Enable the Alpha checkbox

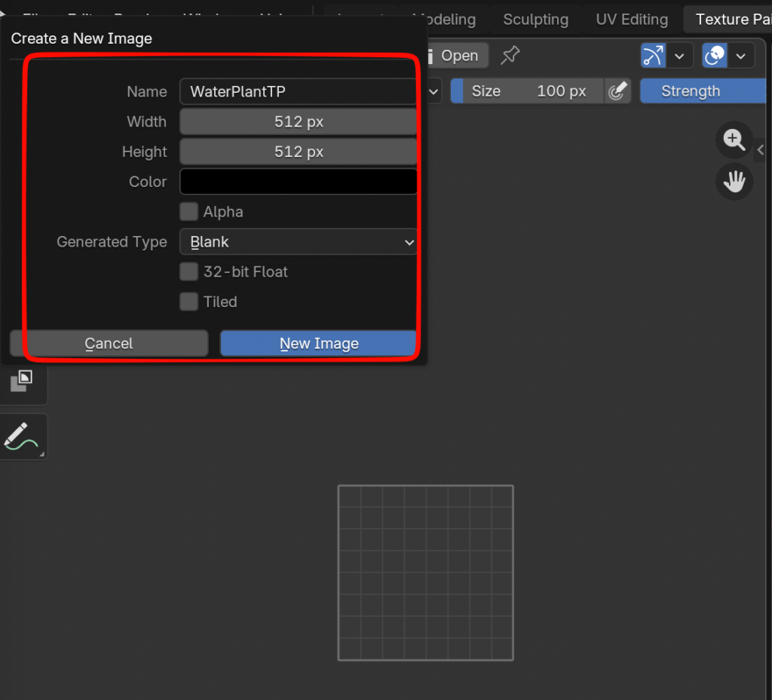tap(189, 212)
